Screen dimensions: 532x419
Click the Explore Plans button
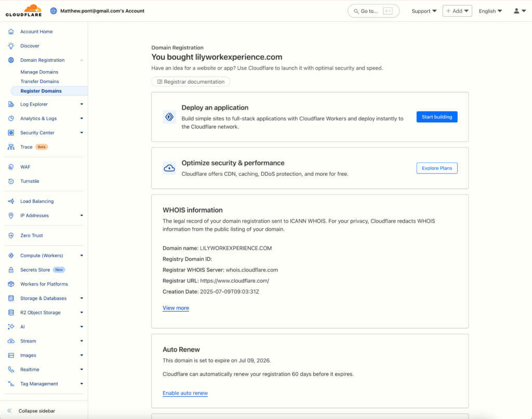[436, 168]
